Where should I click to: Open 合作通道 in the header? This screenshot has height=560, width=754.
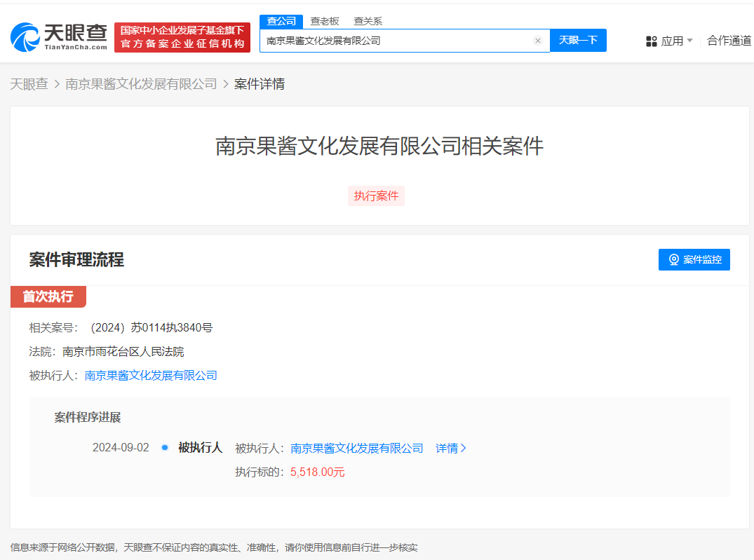(x=729, y=41)
